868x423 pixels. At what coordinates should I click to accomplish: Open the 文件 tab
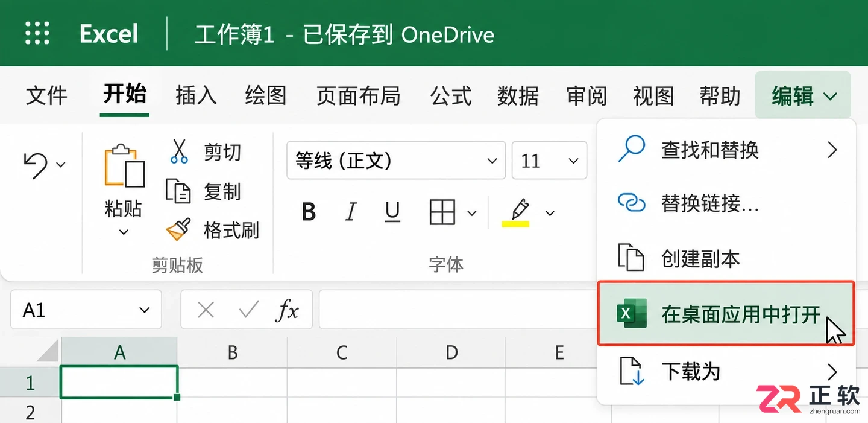[x=46, y=95]
